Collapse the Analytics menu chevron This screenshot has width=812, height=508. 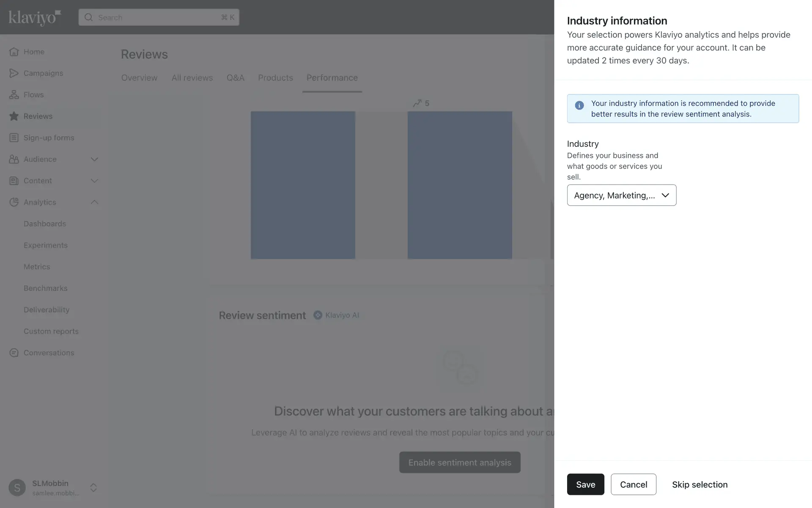(x=94, y=202)
